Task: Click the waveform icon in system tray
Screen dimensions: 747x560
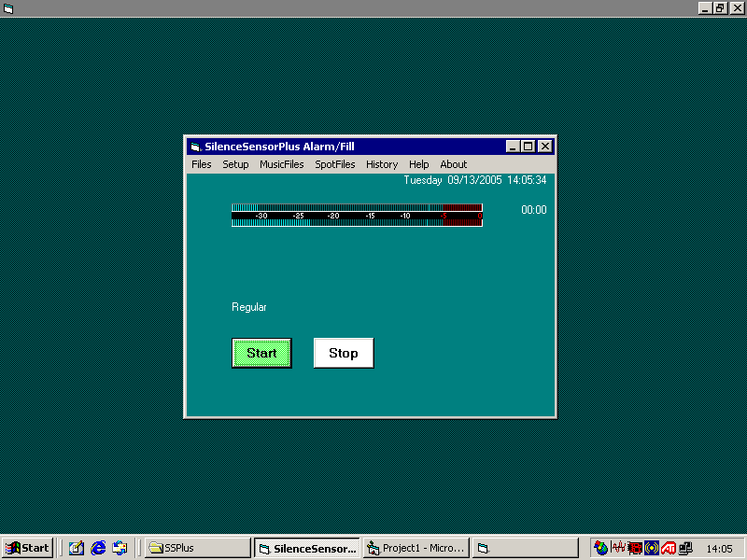Action: 618,548
